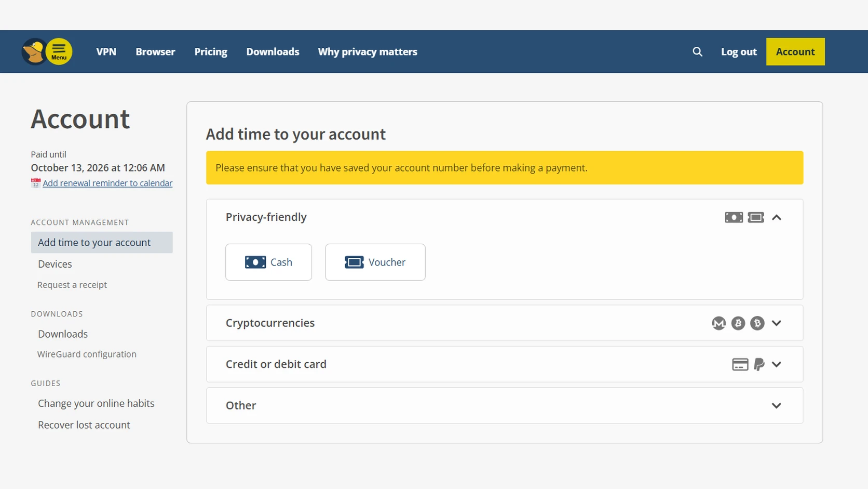868x489 pixels.
Task: Open the Downloads navigation item
Action: [273, 52]
